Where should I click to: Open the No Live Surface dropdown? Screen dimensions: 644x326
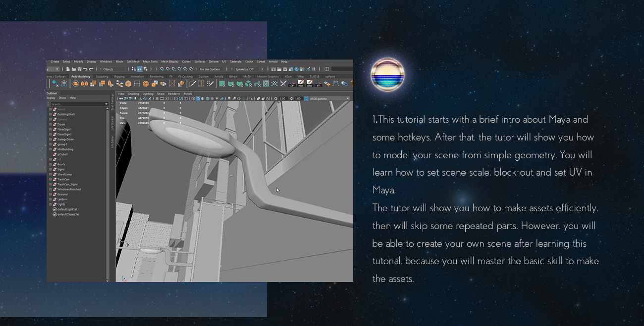211,69
